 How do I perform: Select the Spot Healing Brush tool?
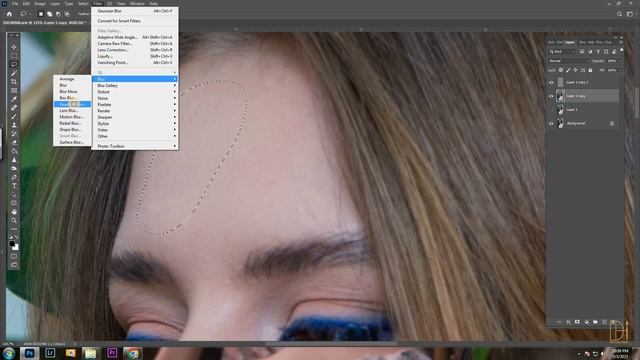pos(14,108)
